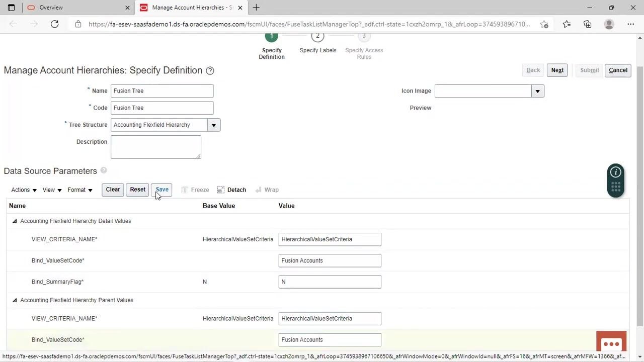The image size is (644, 362).
Task: Close the Overview browser tab
Action: pyautogui.click(x=127, y=8)
